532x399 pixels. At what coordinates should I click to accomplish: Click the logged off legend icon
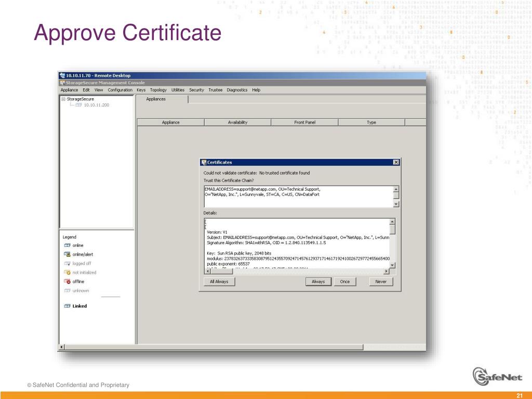pos(67,263)
